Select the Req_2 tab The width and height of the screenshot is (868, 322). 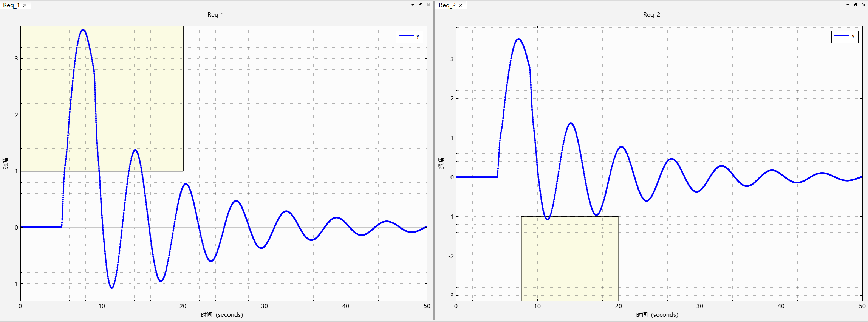(447, 5)
